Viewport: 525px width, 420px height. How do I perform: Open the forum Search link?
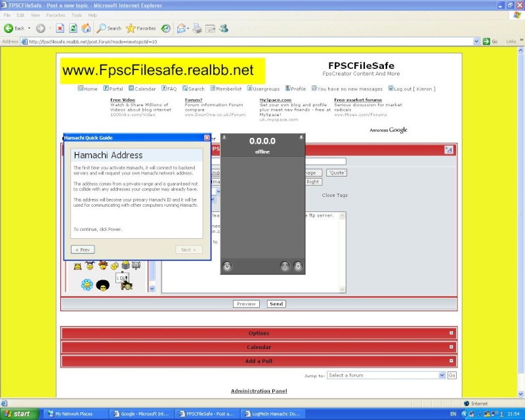pyautogui.click(x=194, y=89)
